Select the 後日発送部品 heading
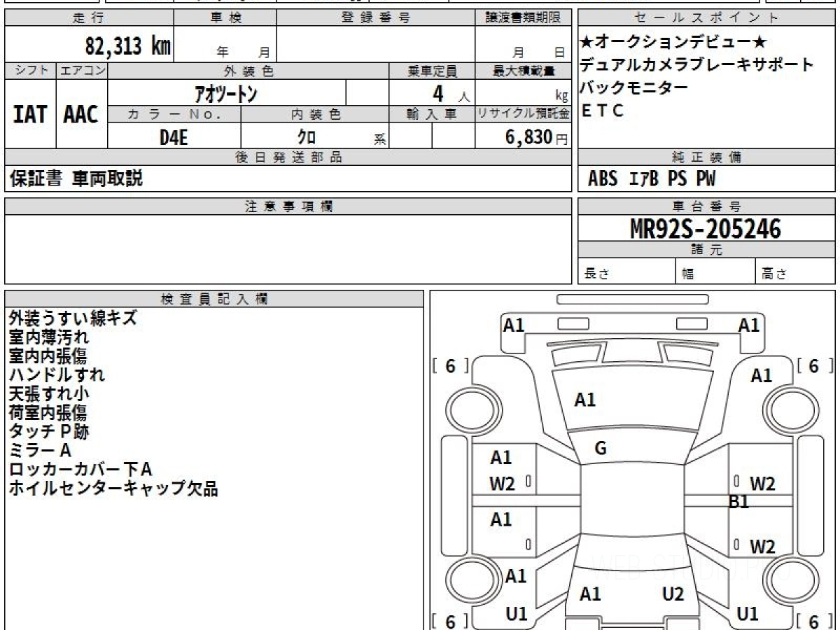840x630 pixels. [x=288, y=157]
